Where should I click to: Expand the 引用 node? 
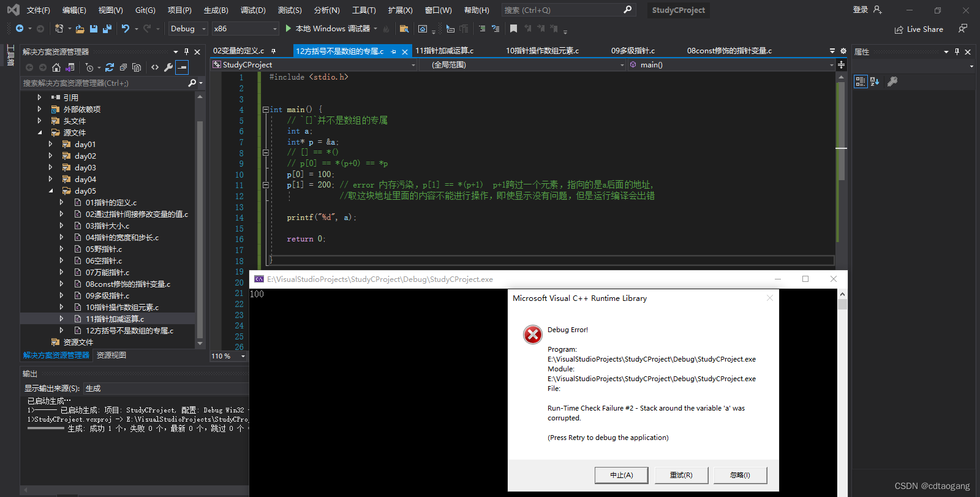[x=39, y=97]
